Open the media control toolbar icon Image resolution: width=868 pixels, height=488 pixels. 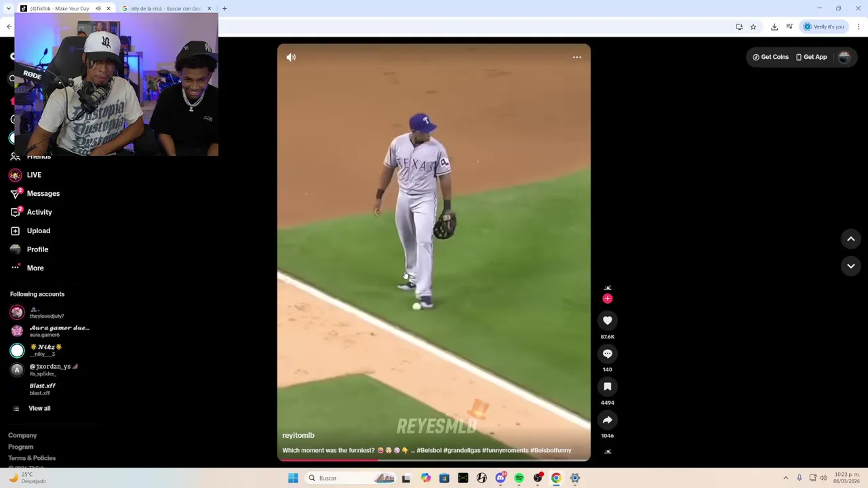[789, 27]
